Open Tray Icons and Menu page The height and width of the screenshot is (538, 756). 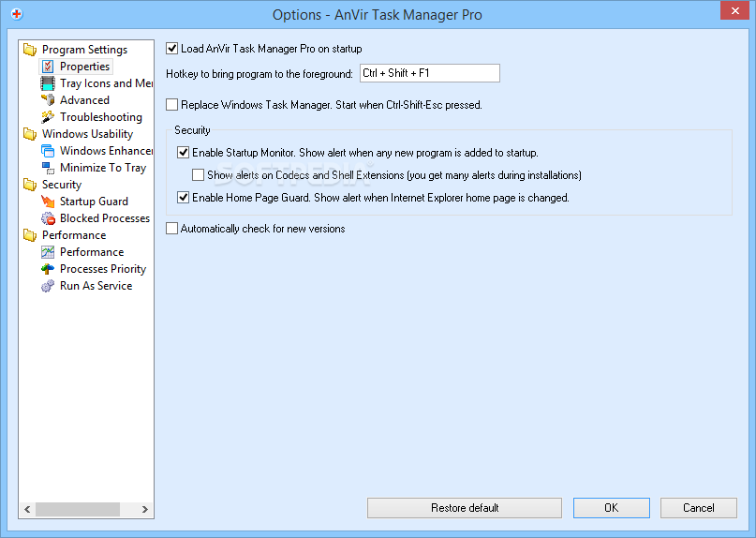pos(107,83)
